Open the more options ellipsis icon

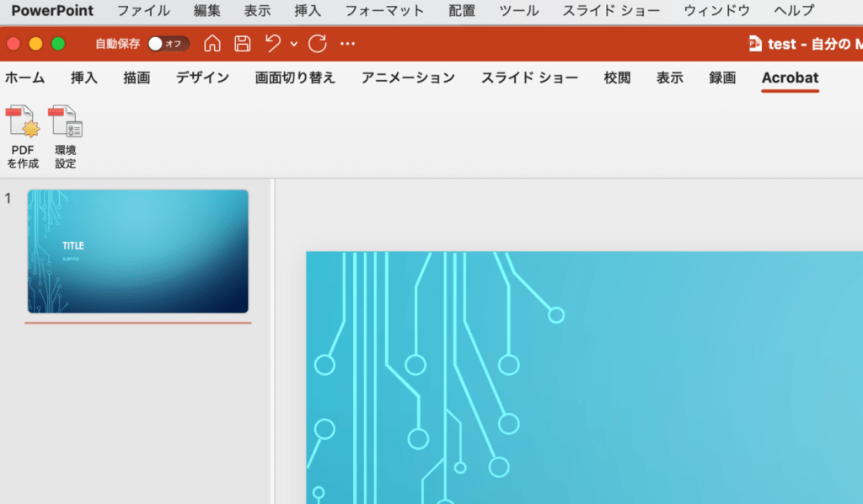point(347,44)
